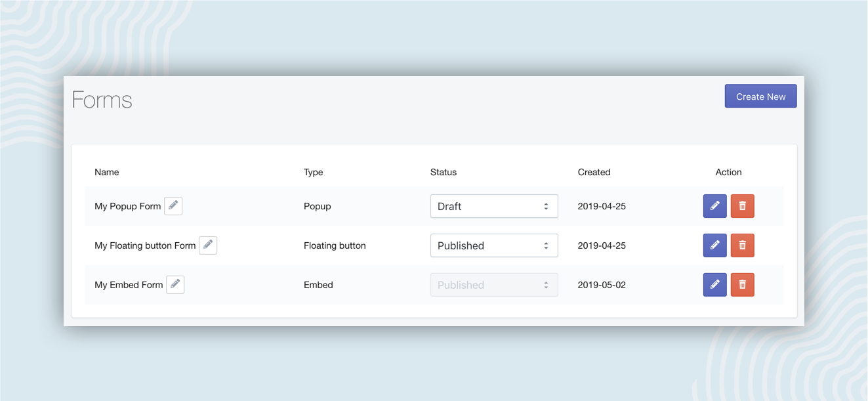Viewport: 868px width, 401px height.
Task: Click the Embed type cell
Action: click(x=318, y=285)
